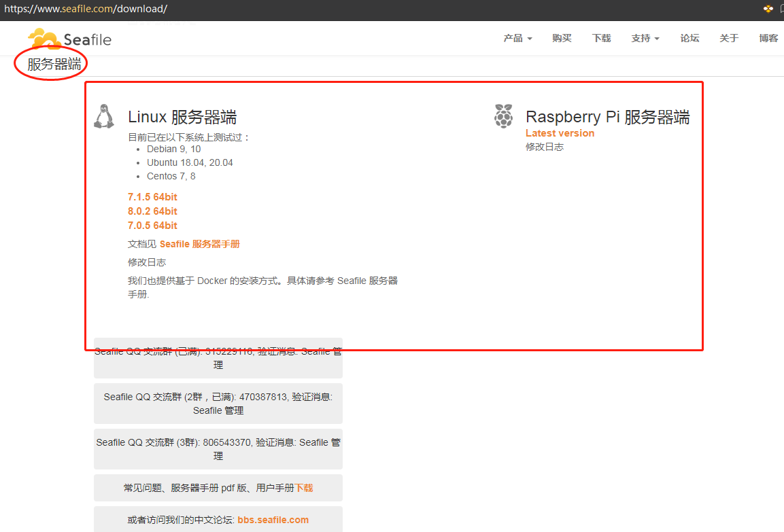Open the 购买 navigation item
784x532 pixels.
[x=562, y=38]
